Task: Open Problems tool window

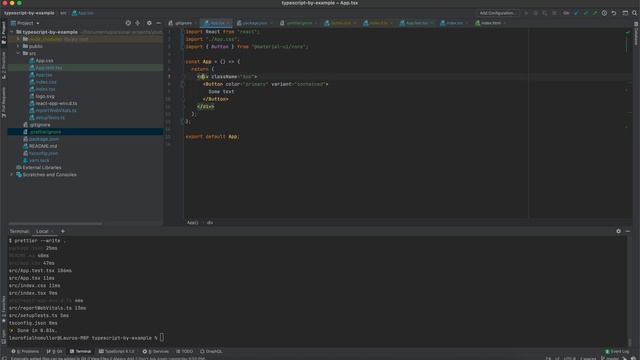Action: coord(25,351)
